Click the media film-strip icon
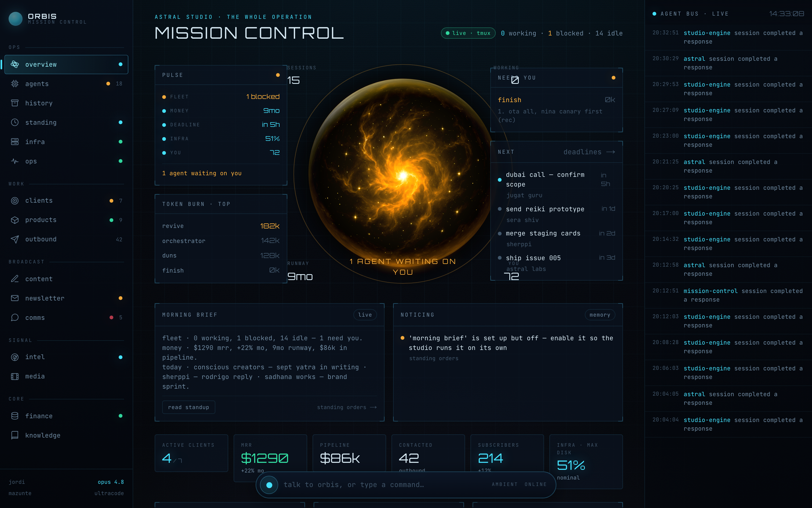 (x=15, y=376)
